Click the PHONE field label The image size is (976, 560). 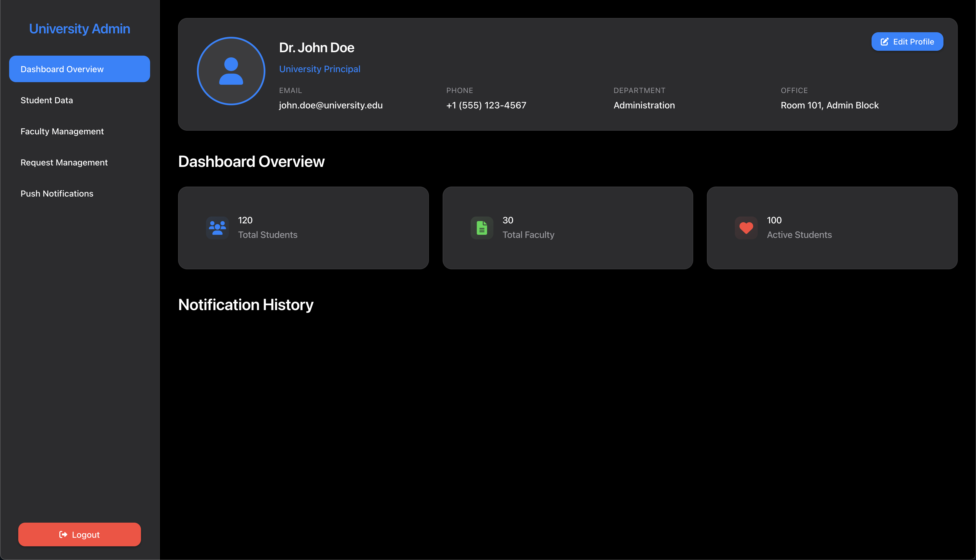point(460,90)
